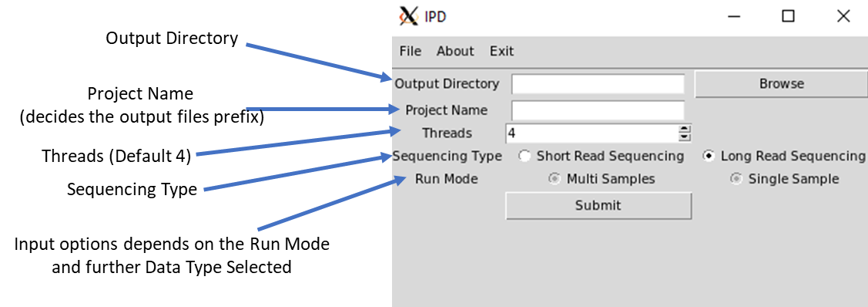Open the About menu
This screenshot has height=307, width=868.
[x=455, y=52]
